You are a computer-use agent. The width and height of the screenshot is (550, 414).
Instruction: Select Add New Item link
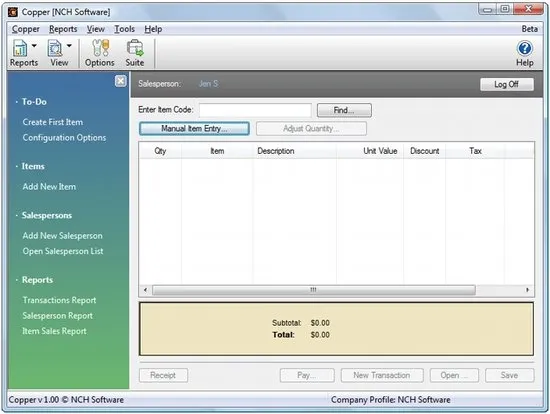tap(49, 187)
